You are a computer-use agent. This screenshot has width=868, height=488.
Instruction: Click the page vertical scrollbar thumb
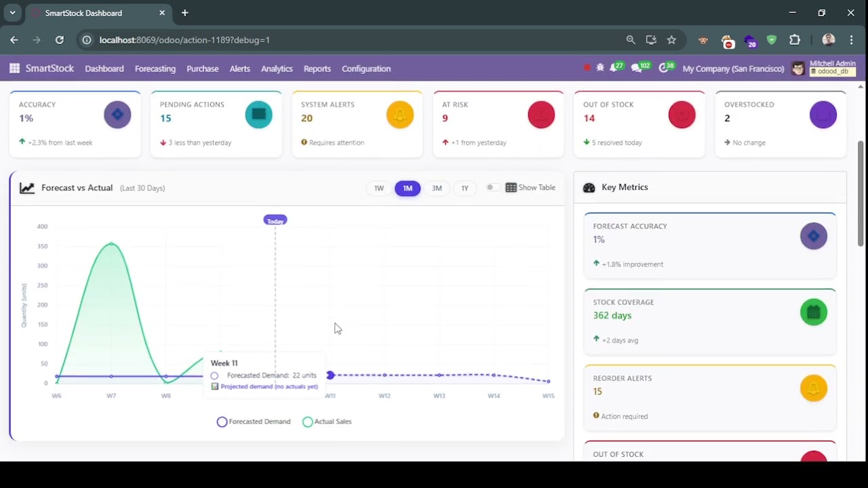tap(861, 193)
